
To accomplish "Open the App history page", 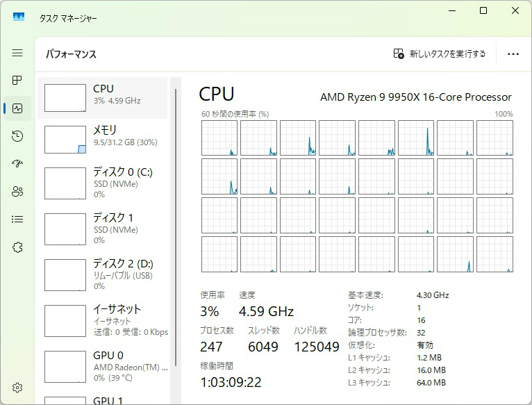I will pyautogui.click(x=17, y=136).
